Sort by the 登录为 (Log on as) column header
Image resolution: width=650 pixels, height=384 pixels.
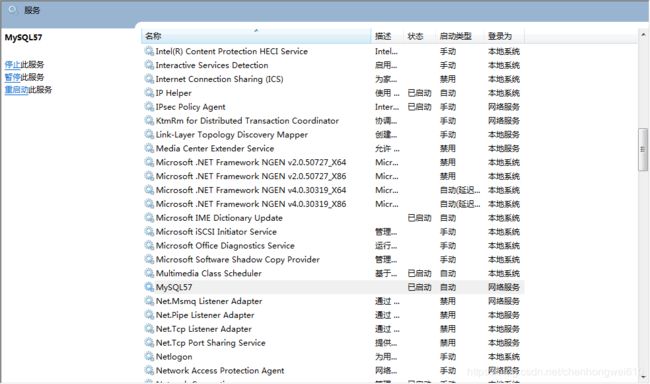[x=504, y=36]
